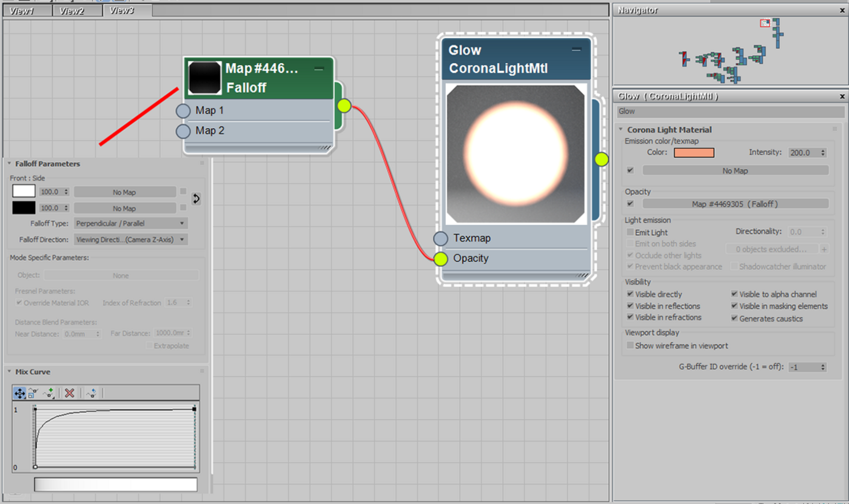The image size is (849, 504).
Task: Toggle Visible in masking elements checkbox
Action: [x=734, y=306]
